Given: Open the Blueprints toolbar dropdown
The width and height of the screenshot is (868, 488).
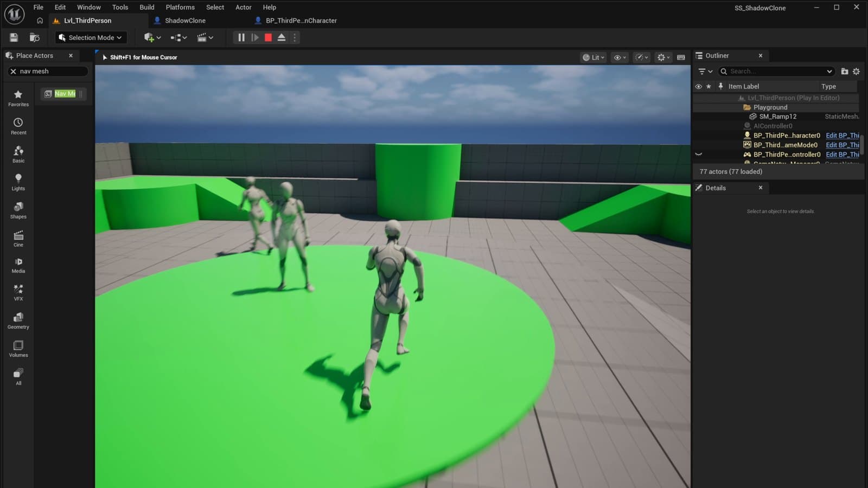Looking at the screenshot, I should 178,37.
